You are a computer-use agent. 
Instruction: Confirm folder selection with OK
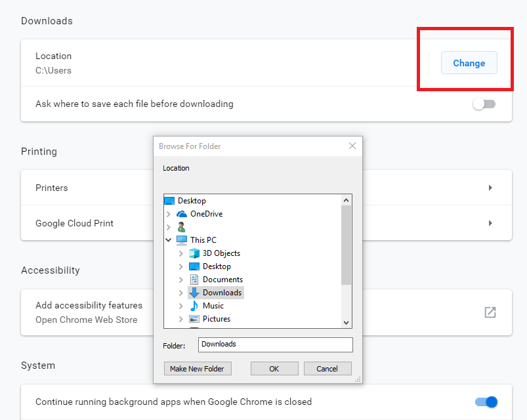(x=274, y=369)
